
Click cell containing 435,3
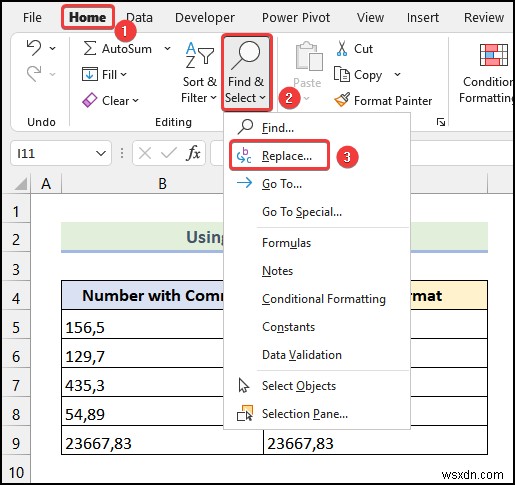coord(143,382)
